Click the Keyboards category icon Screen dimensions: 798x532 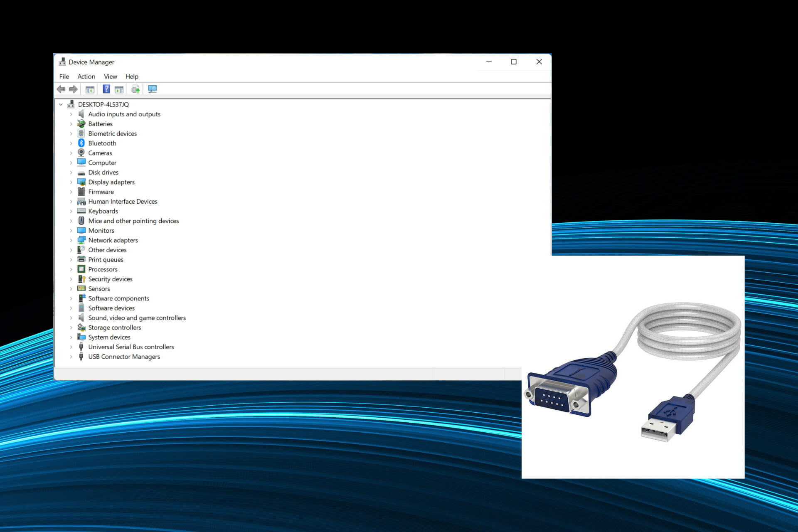(x=81, y=211)
